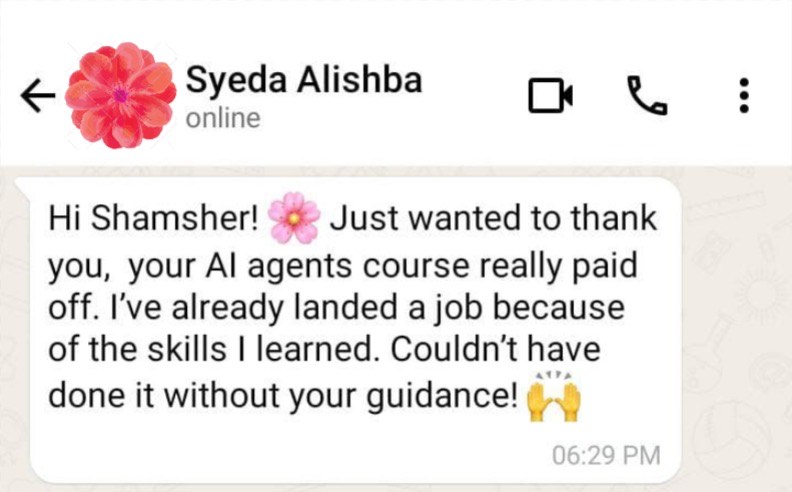
Task: Open the three-dot more options menu
Action: [744, 95]
